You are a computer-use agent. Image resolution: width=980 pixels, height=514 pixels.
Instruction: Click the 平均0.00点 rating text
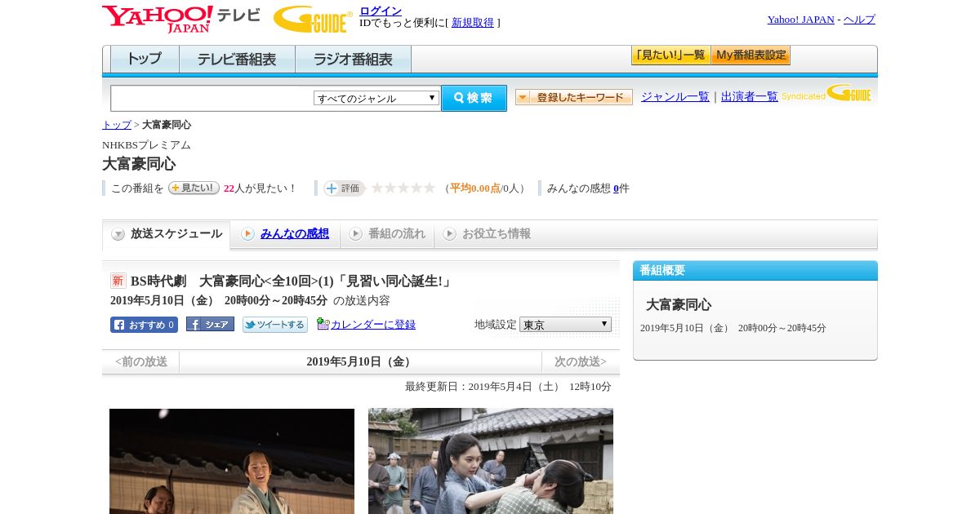(x=474, y=188)
